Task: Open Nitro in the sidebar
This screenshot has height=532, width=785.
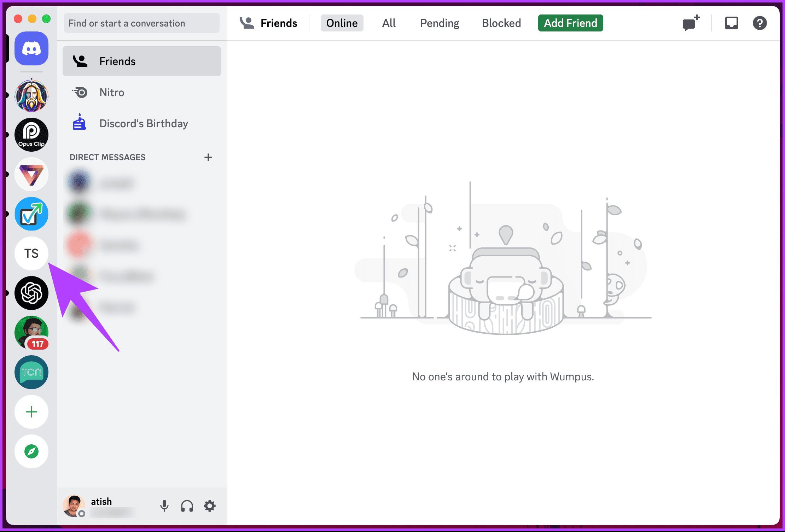Action: point(142,92)
